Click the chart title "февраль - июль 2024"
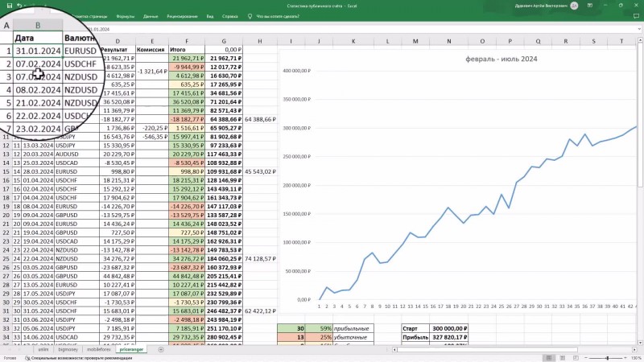The width and height of the screenshot is (644, 362). (501, 59)
